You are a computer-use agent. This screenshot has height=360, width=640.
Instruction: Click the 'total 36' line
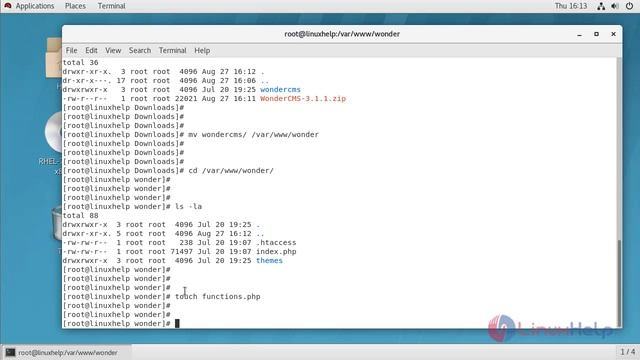pos(80,62)
